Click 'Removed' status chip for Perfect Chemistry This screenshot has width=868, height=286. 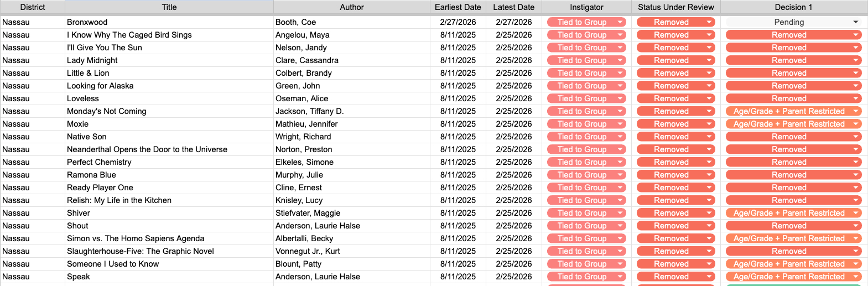click(671, 162)
